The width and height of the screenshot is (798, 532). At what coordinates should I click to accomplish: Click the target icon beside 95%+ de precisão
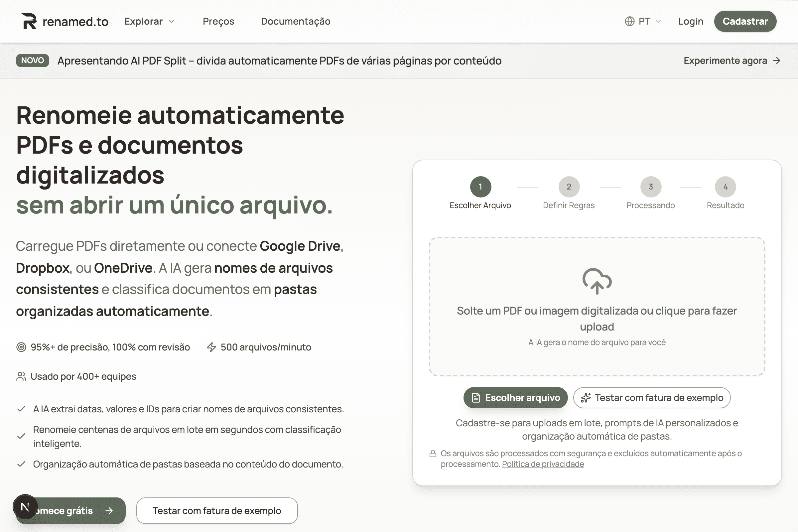point(21,347)
